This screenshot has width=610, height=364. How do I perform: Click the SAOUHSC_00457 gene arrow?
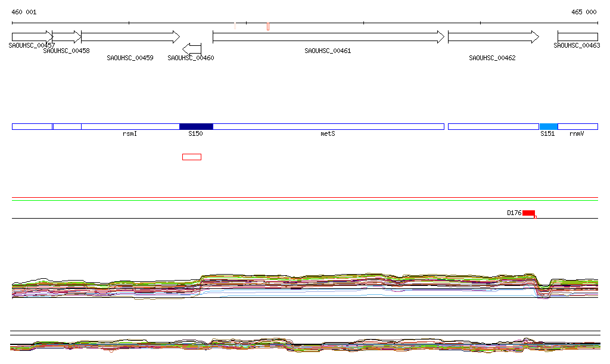click(32, 37)
